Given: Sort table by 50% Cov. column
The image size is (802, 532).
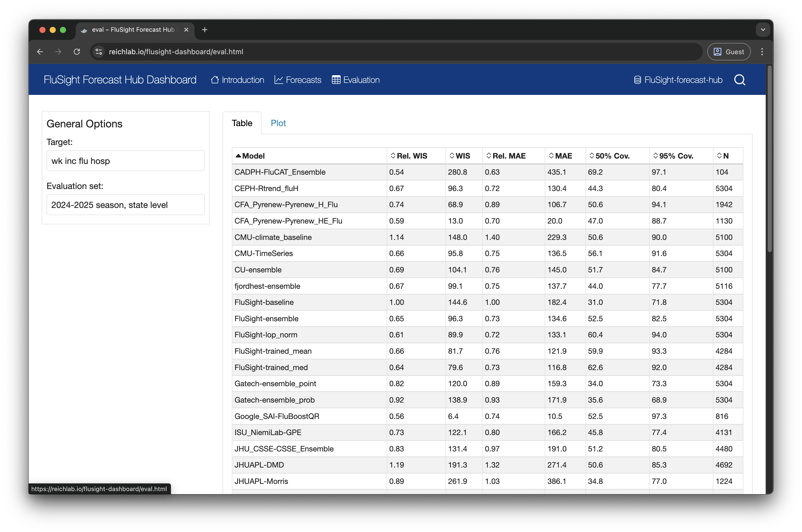Looking at the screenshot, I should [x=612, y=156].
